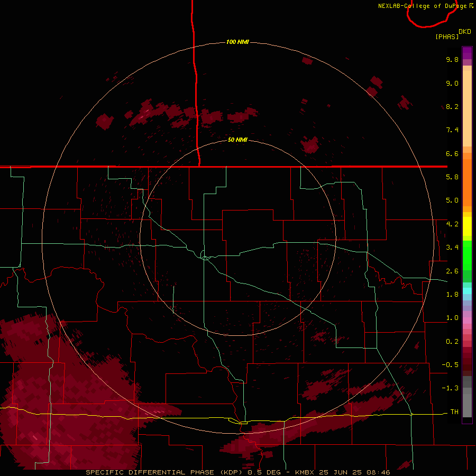Click the 9.8 value on the color scale
Image resolution: width=476 pixels, height=476 pixels.
[x=452, y=59]
